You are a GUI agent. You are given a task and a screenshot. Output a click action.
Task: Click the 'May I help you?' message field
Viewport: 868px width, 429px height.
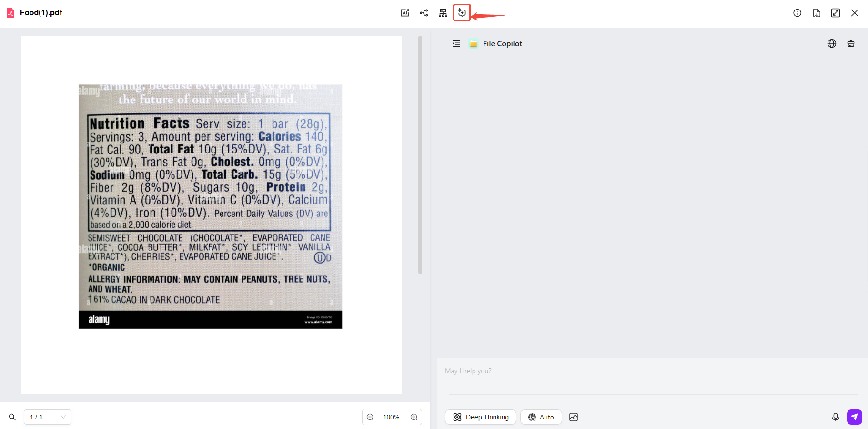click(x=653, y=376)
